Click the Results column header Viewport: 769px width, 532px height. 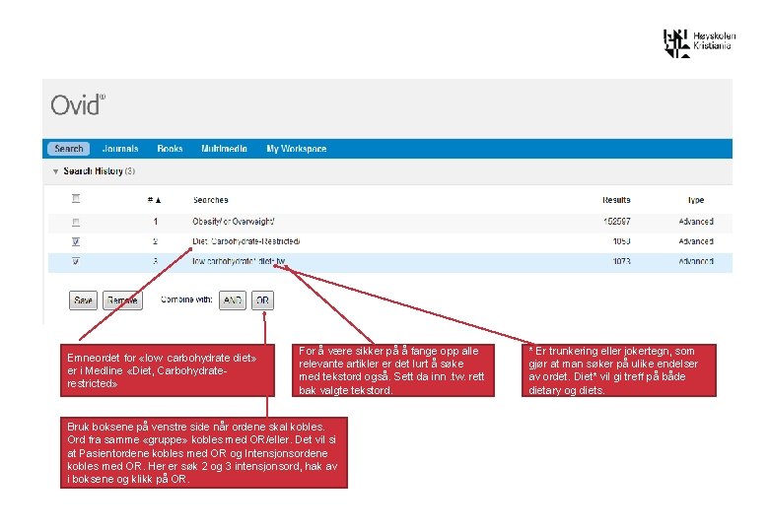tap(616, 200)
